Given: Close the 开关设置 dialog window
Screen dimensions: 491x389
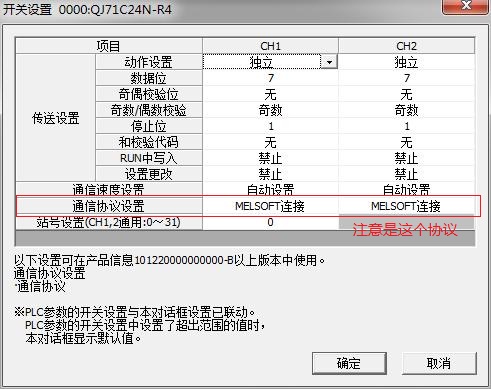Looking at the screenshot, I should pyautogui.click(x=466, y=6).
